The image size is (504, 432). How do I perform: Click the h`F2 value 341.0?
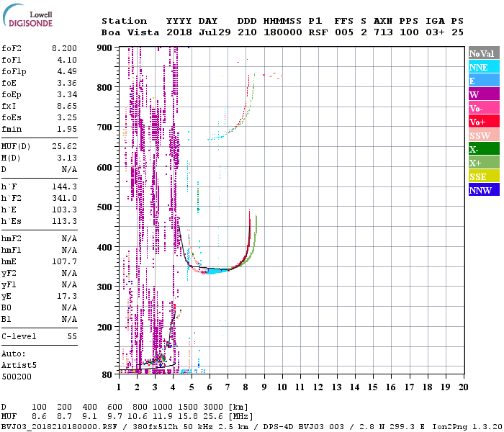[64, 198]
